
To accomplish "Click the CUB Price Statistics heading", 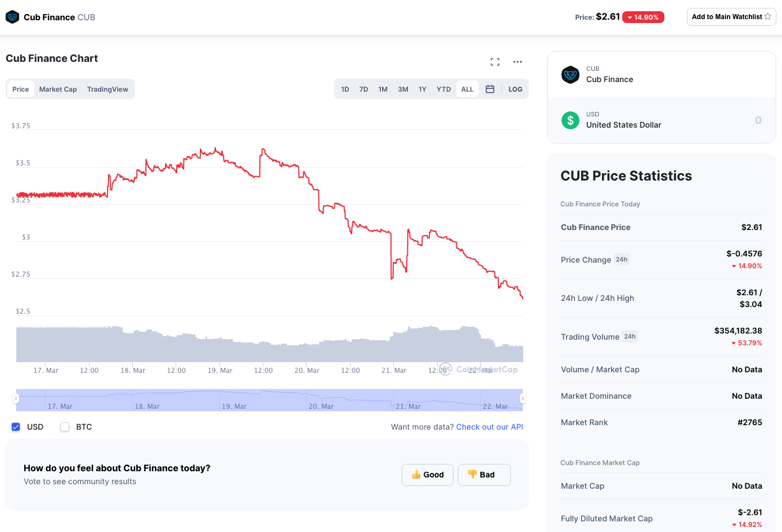I will click(626, 176).
